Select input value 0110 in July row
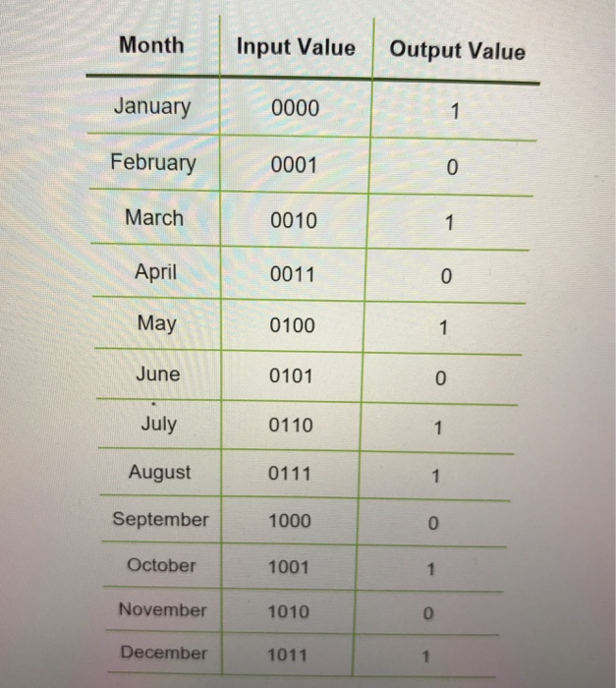This screenshot has width=616, height=688. 291,426
